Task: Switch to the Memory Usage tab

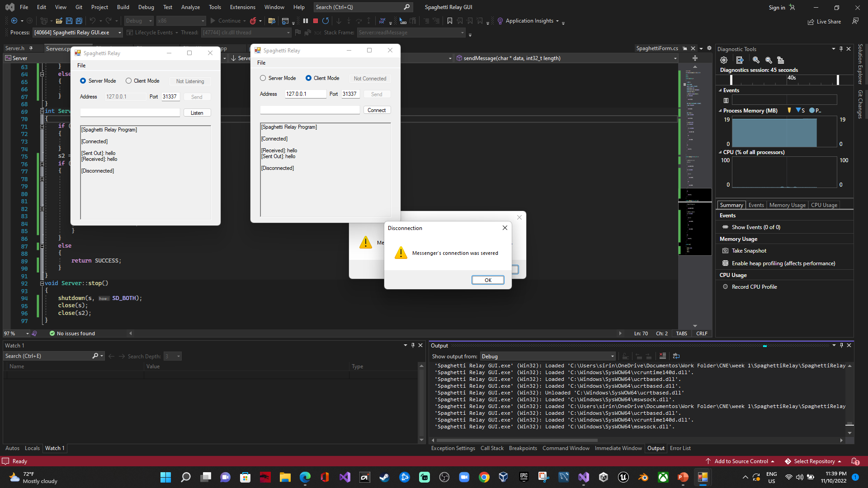Action: 787,205
